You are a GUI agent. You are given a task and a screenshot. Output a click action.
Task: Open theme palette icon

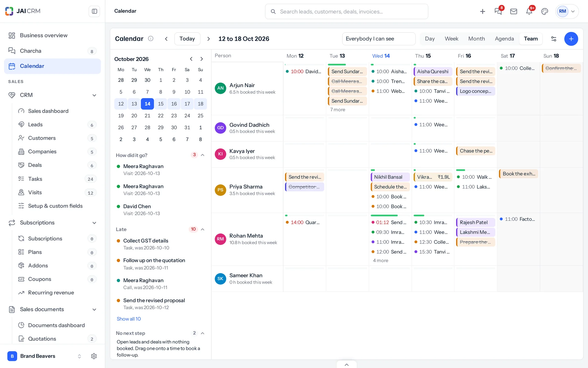545,11
